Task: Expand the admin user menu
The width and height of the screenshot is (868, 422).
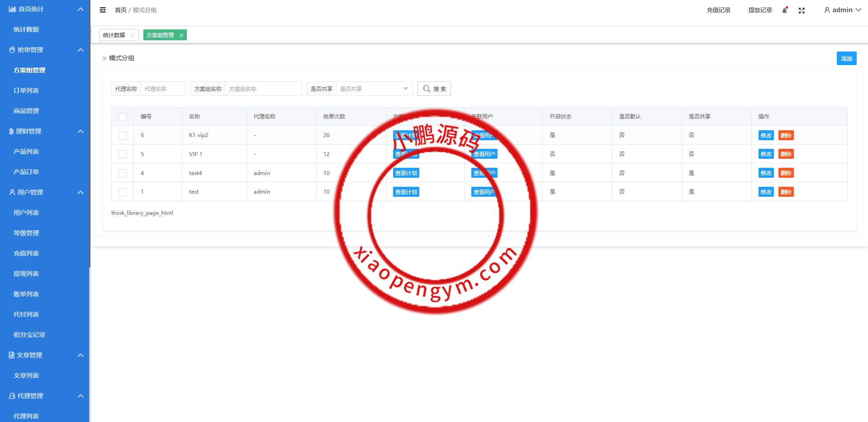Action: pos(842,10)
